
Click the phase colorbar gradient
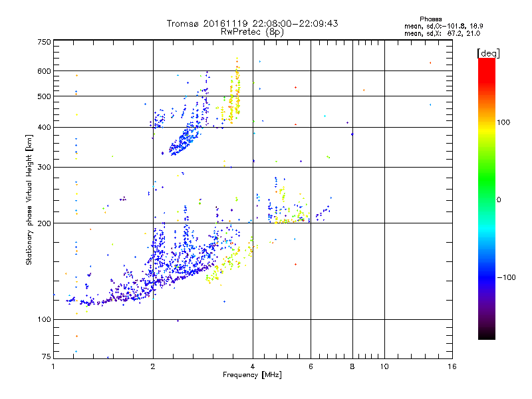coord(487,199)
